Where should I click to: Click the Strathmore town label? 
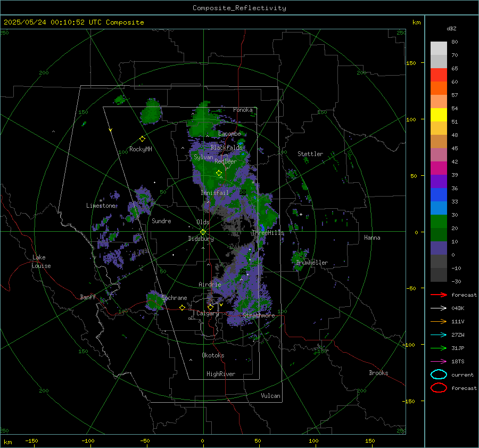tap(259, 315)
